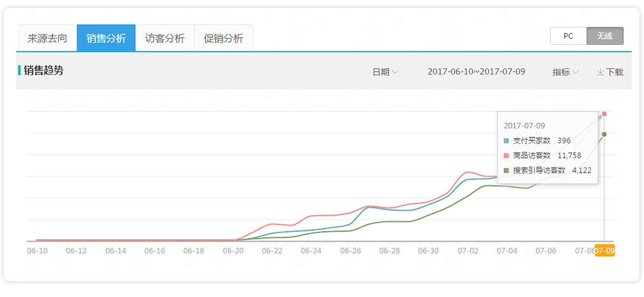
Task: Switch to PC view
Action: pyautogui.click(x=568, y=36)
